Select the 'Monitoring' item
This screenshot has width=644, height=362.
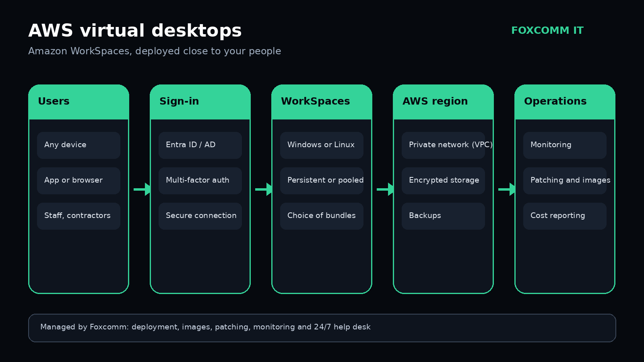(x=565, y=145)
